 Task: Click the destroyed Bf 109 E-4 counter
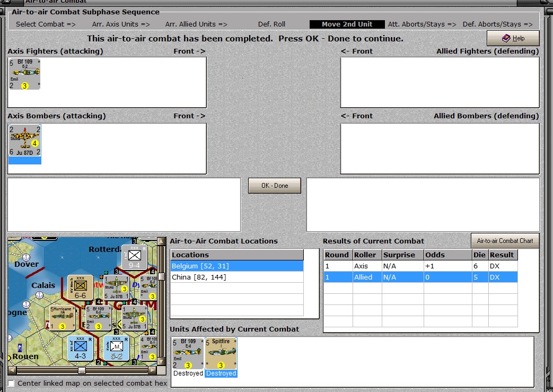click(188, 354)
